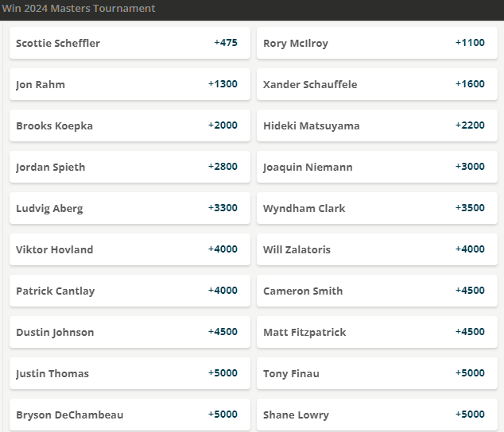This screenshot has height=432, width=504.
Task: Select Hideki Matsuyama +2200 selection
Action: coord(377,125)
